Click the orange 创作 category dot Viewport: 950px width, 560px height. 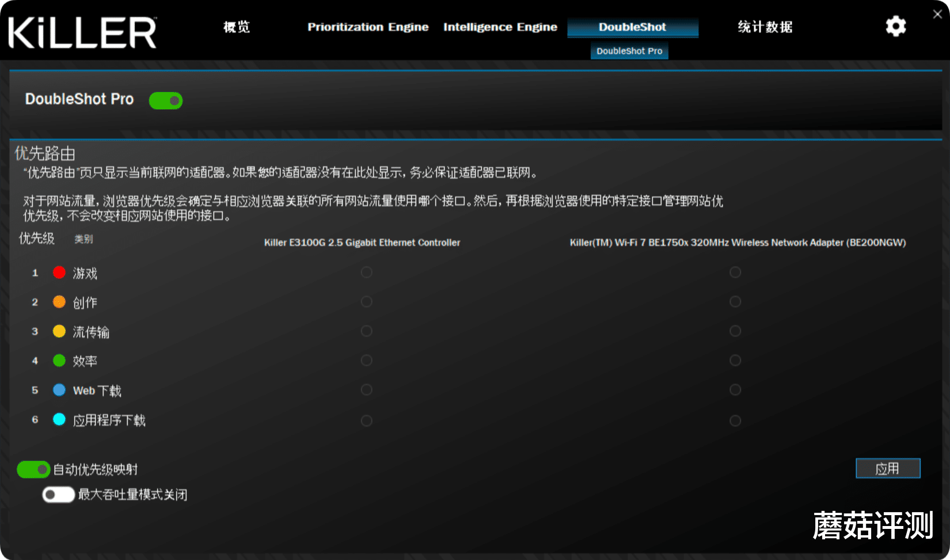[59, 302]
